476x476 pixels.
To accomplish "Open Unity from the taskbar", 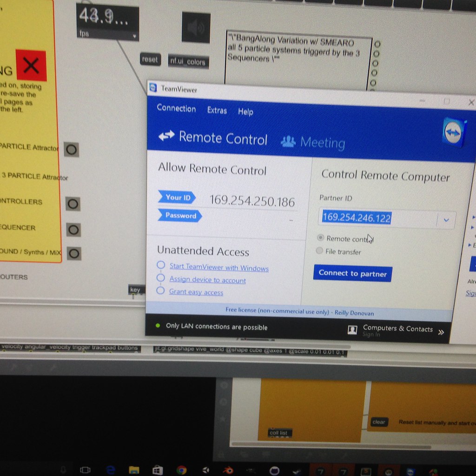I will tap(205, 470).
